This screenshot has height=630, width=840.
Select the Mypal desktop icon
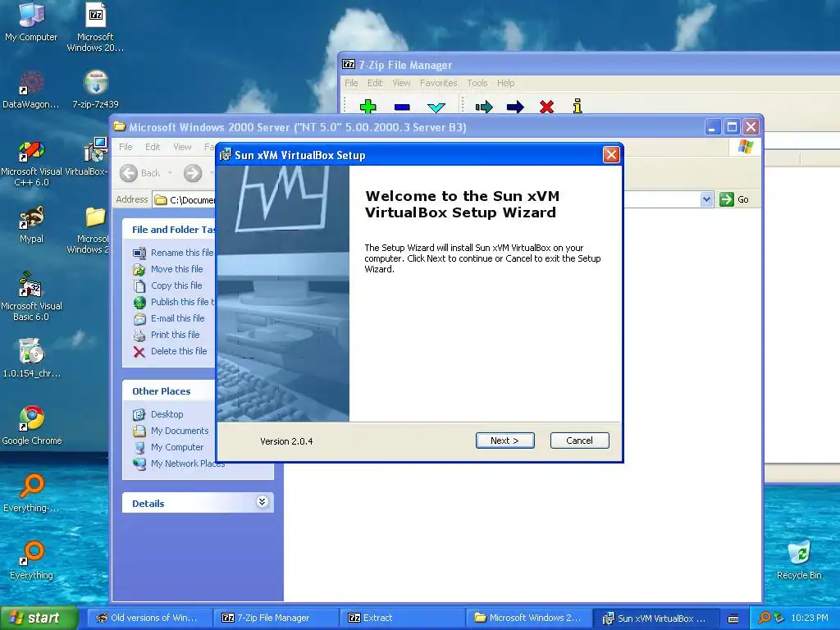31,225
